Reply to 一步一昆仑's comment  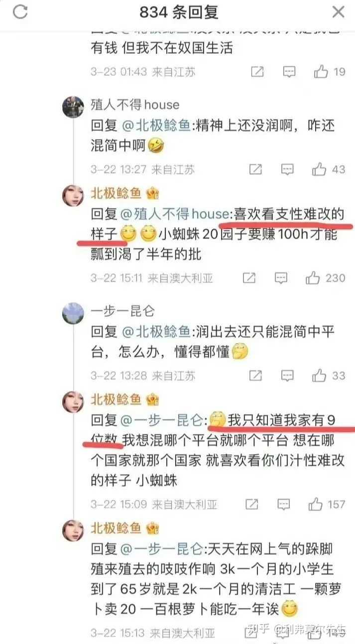tap(287, 375)
